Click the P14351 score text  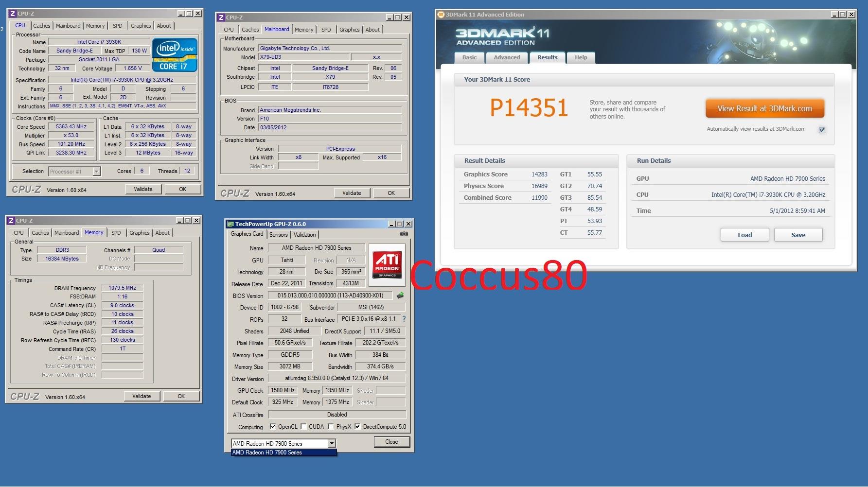pyautogui.click(x=529, y=108)
